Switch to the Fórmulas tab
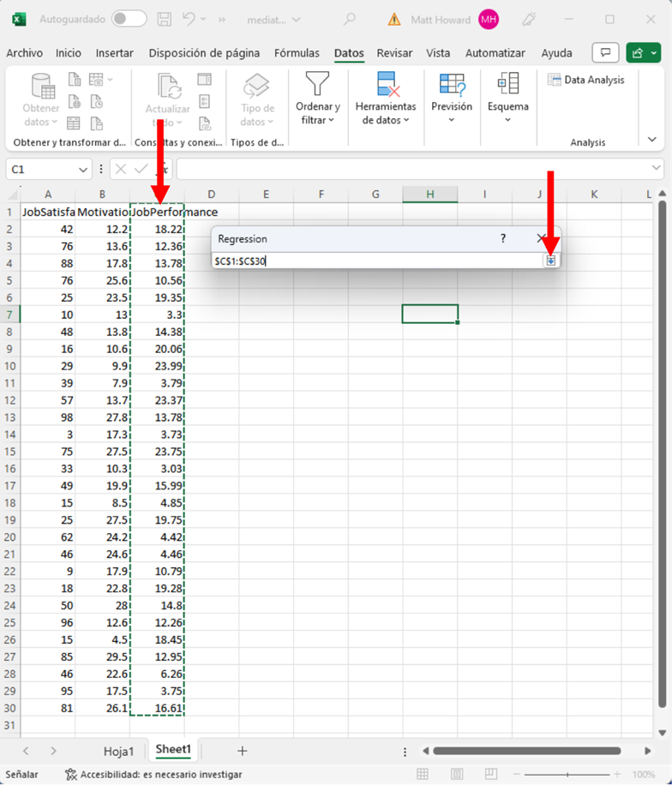Image resolution: width=672 pixels, height=785 pixels. coord(297,53)
